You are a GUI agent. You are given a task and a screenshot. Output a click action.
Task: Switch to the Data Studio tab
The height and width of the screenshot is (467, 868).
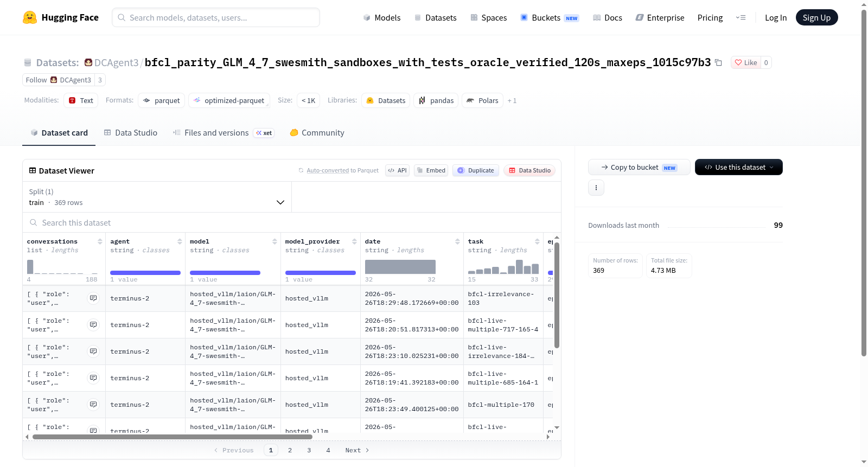coord(131,132)
